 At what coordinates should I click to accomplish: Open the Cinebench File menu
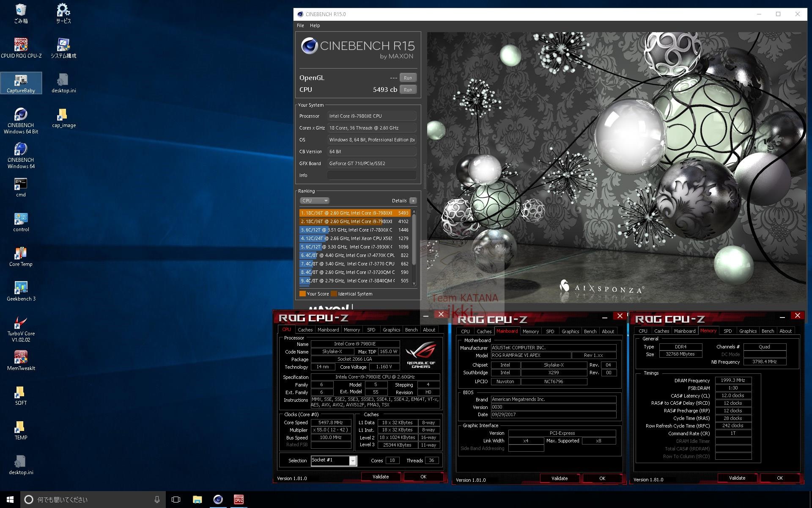[x=300, y=25]
